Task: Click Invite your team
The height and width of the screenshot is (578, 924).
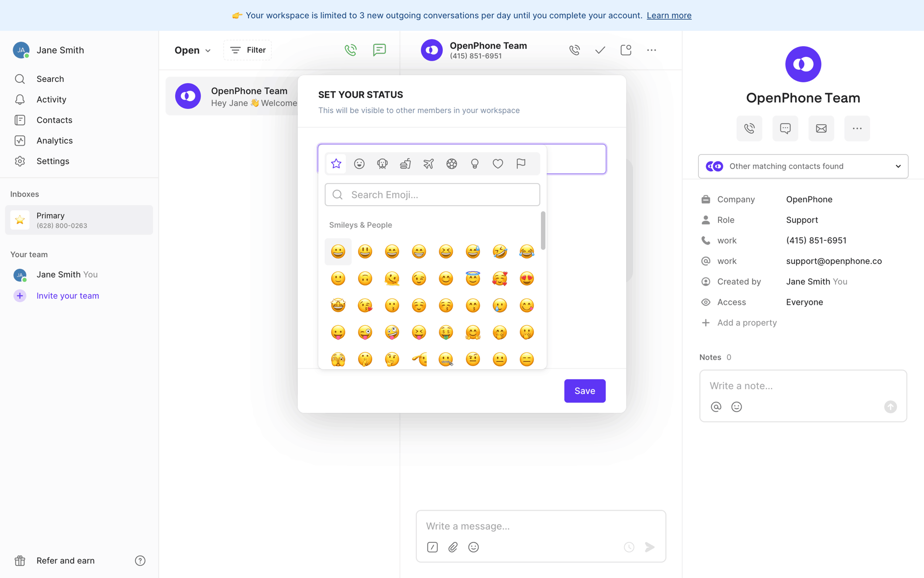Action: point(67,296)
